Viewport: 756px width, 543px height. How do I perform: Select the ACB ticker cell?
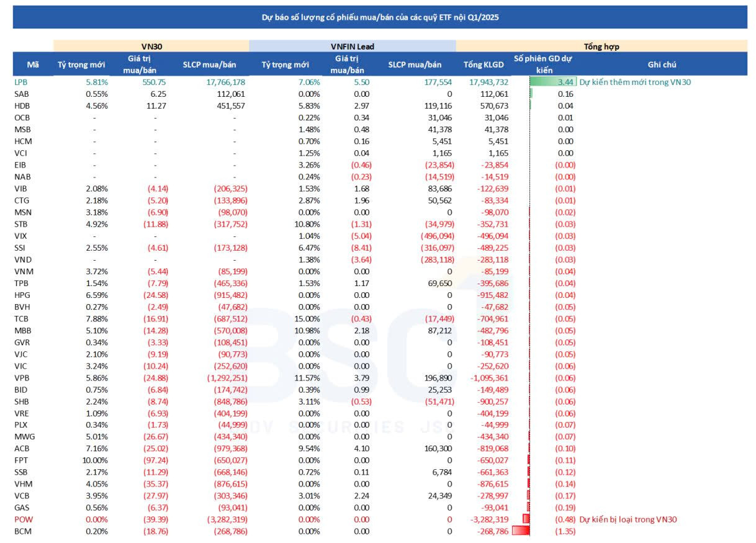(20, 448)
